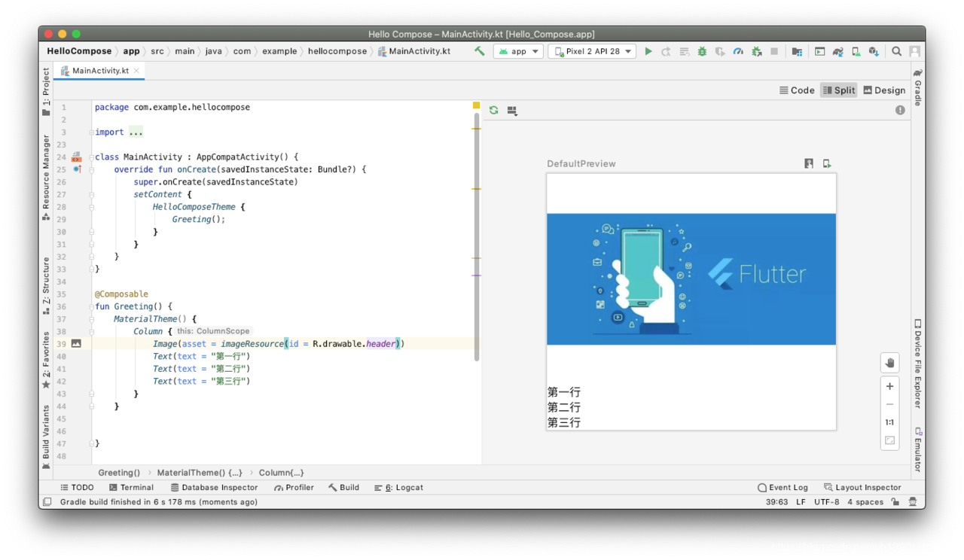Select the pan hand tool in preview

[x=889, y=363]
